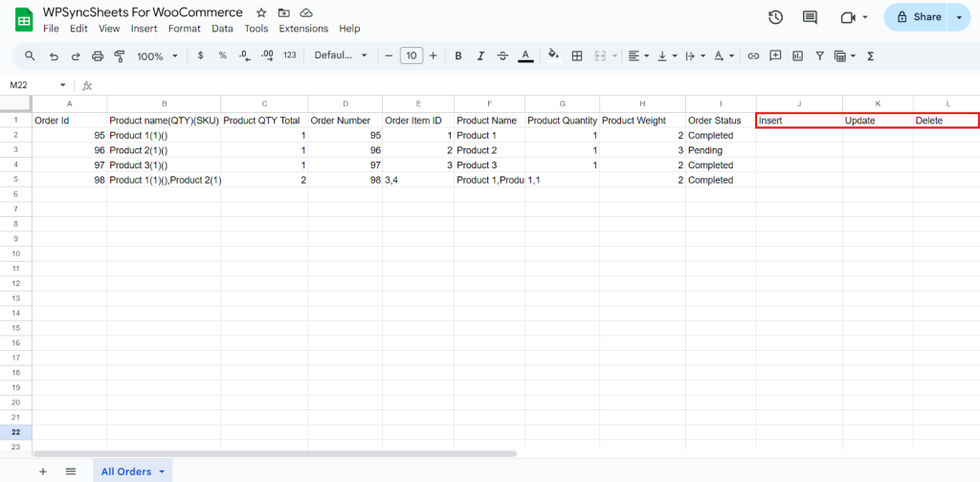Add a new sheet with plus
This screenshot has height=482, width=980.
point(43,471)
